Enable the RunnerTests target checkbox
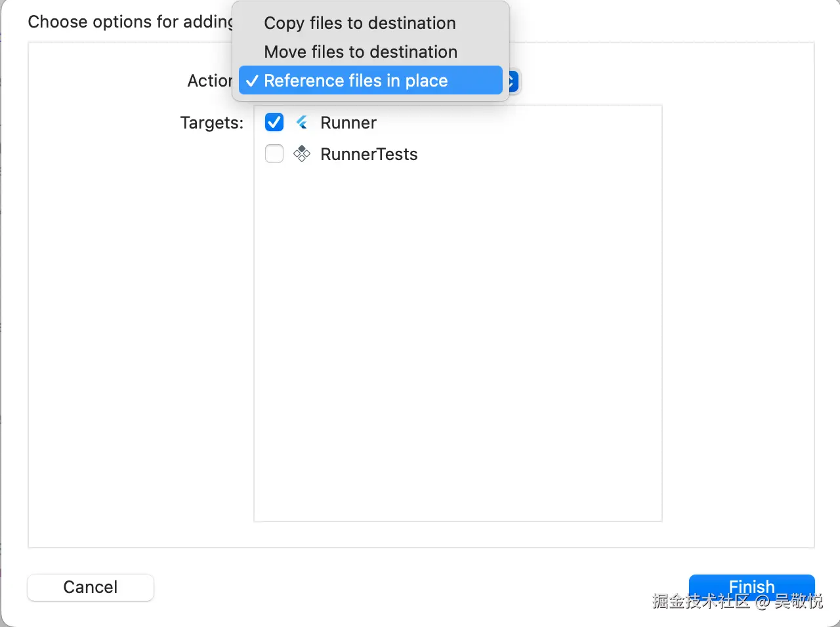 [274, 154]
